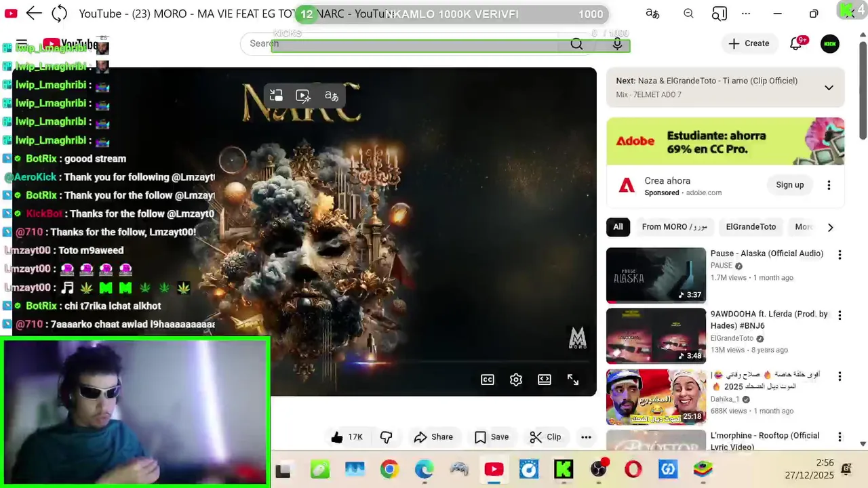This screenshot has width=868, height=488.
Task: Select the From MORO filter chip
Action: point(675,227)
